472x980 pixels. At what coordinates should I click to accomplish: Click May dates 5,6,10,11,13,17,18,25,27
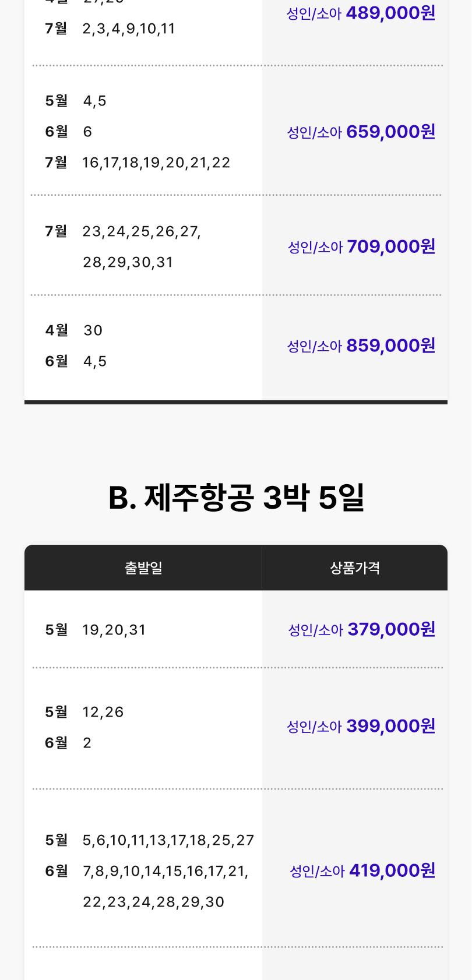(168, 840)
